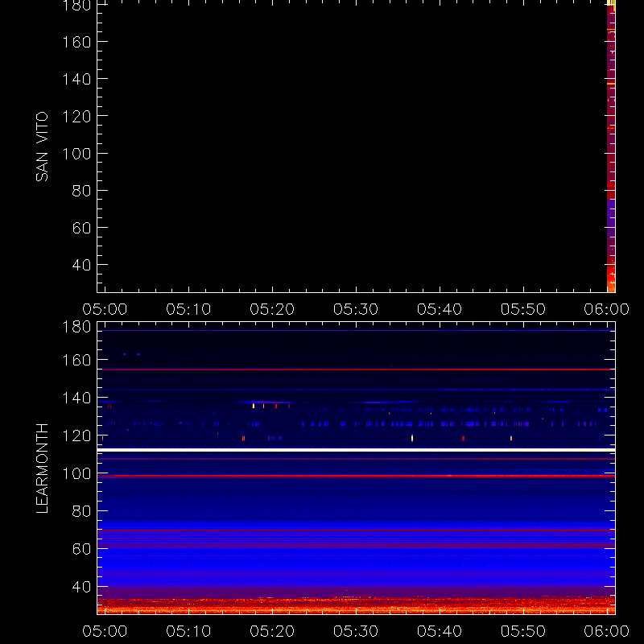
Task: Select the 100 tick label on San Vito plot
Action: click(x=76, y=154)
